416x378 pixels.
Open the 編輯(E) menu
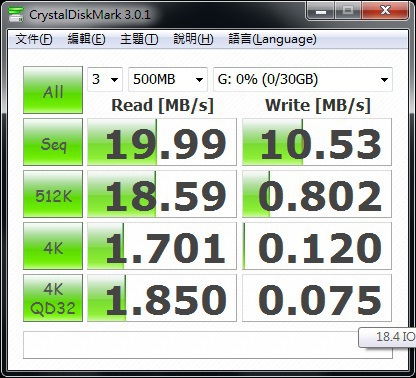click(x=86, y=39)
